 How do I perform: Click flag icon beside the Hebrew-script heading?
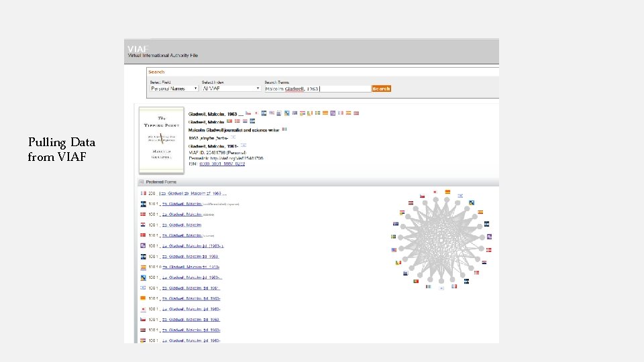point(233,137)
